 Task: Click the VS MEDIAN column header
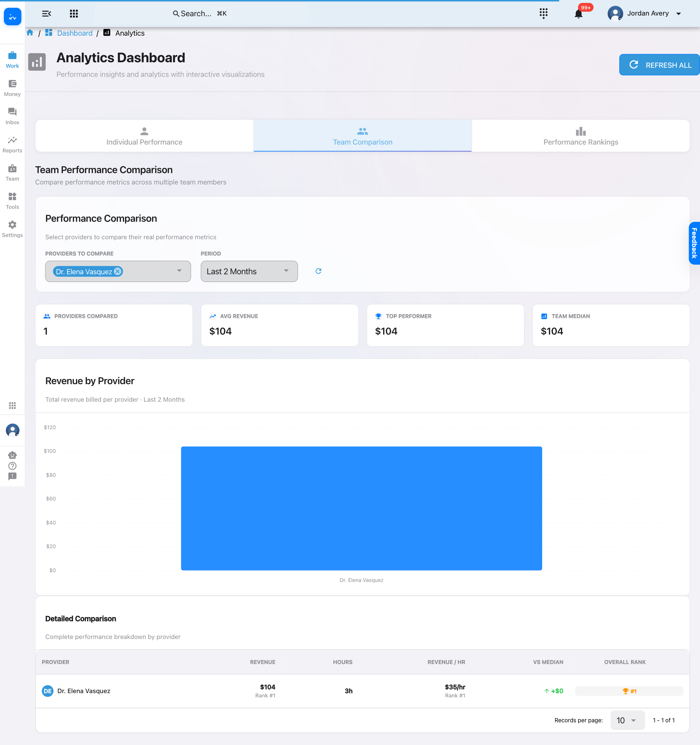(548, 662)
